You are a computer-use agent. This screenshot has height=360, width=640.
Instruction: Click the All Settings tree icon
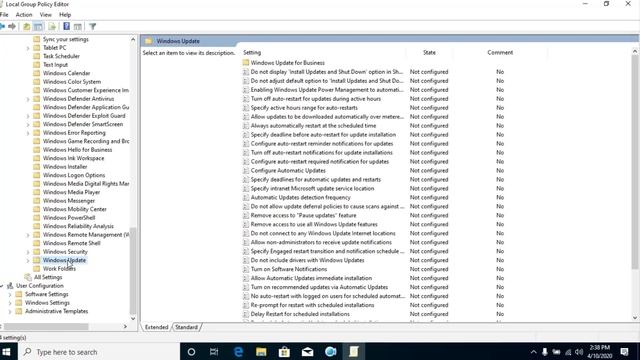click(x=28, y=277)
